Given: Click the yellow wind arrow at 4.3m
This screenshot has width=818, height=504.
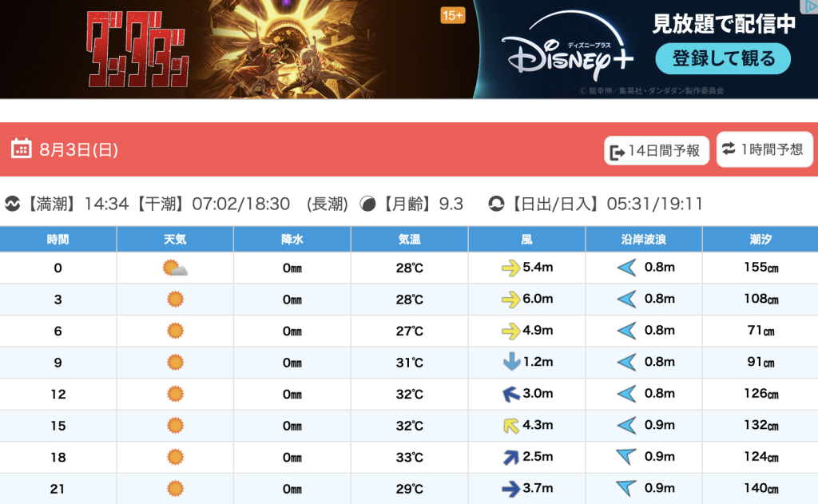Looking at the screenshot, I should tap(511, 426).
